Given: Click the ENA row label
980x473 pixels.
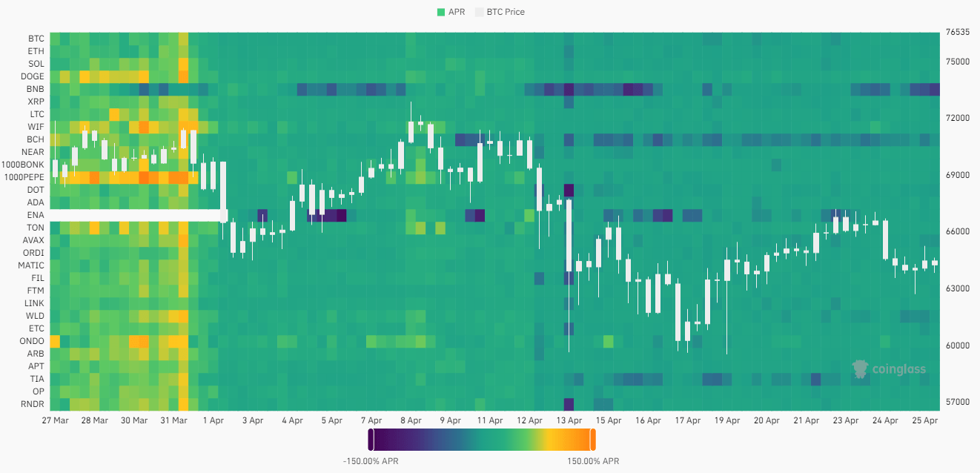Looking at the screenshot, I should (x=36, y=215).
